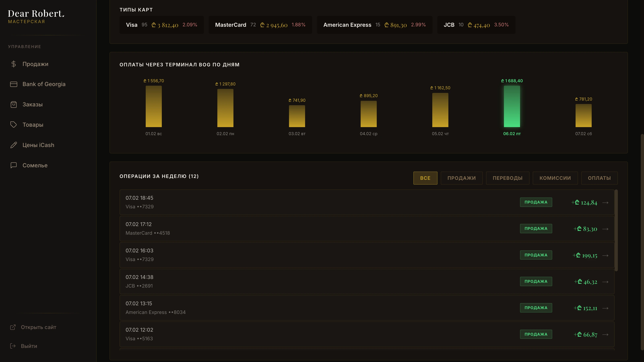Click the American Express card type chip
This screenshot has height=362, width=644.
click(374, 25)
